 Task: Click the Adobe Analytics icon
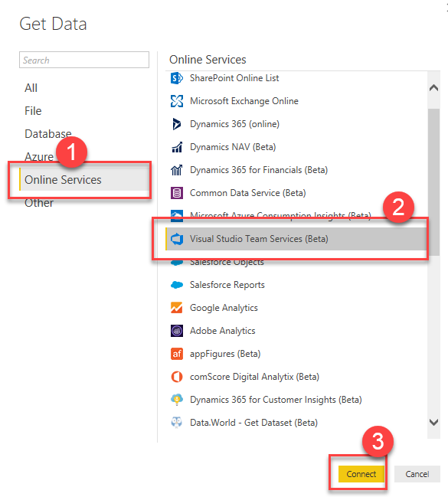[177, 331]
